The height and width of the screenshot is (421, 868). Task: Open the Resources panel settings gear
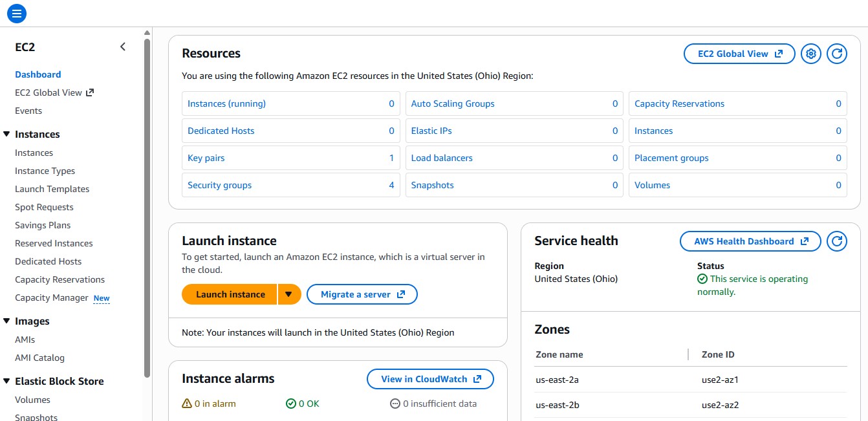[810, 54]
